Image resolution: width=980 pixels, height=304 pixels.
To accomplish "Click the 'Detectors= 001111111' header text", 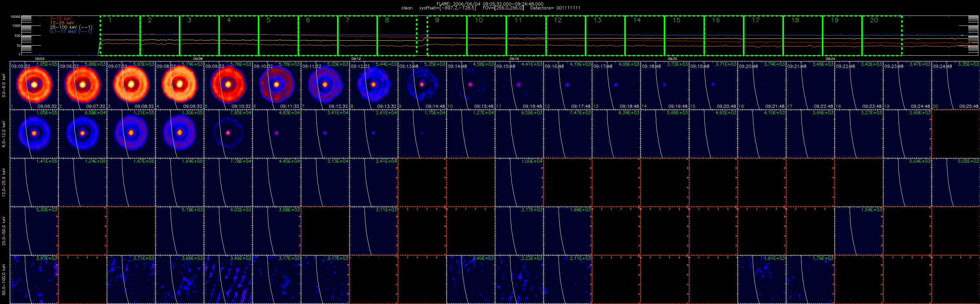I will click(x=555, y=8).
